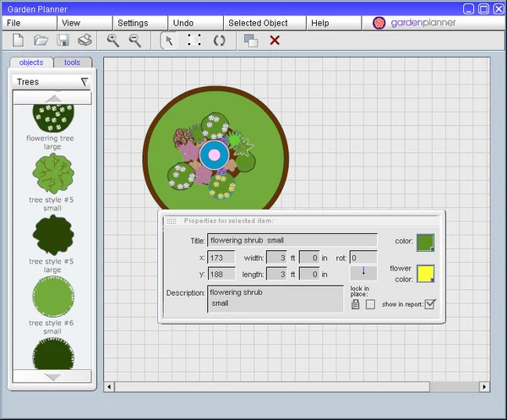Change the yellow flower color swatch

pos(425,274)
